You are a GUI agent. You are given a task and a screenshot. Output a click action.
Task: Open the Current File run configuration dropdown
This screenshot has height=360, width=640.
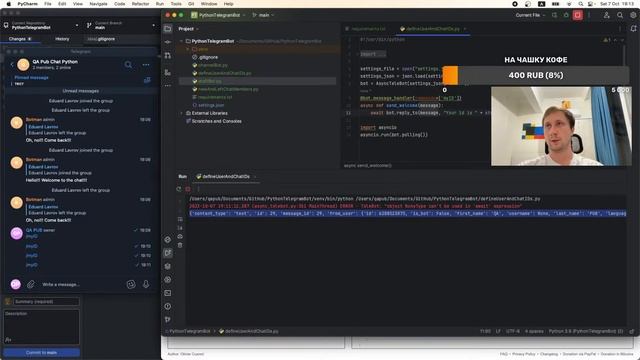pos(530,15)
